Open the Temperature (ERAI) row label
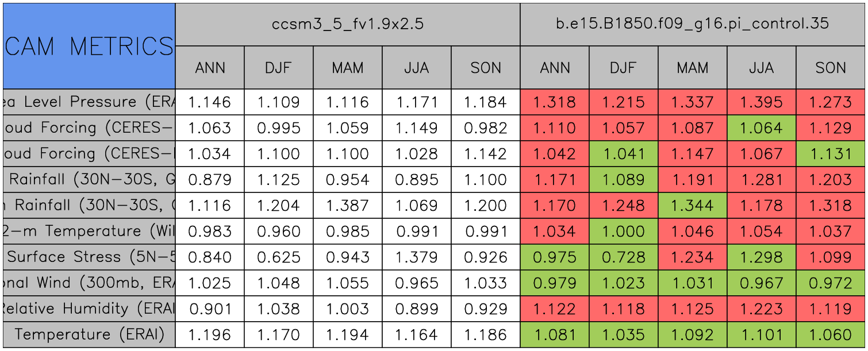Screen dimensions: 868x351 tap(89, 334)
